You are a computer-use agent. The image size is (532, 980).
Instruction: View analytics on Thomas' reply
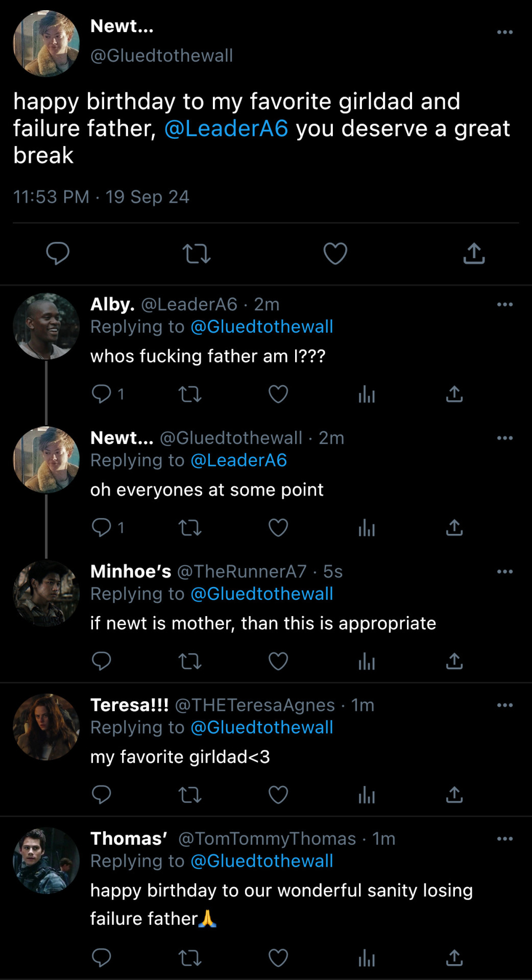point(367,958)
